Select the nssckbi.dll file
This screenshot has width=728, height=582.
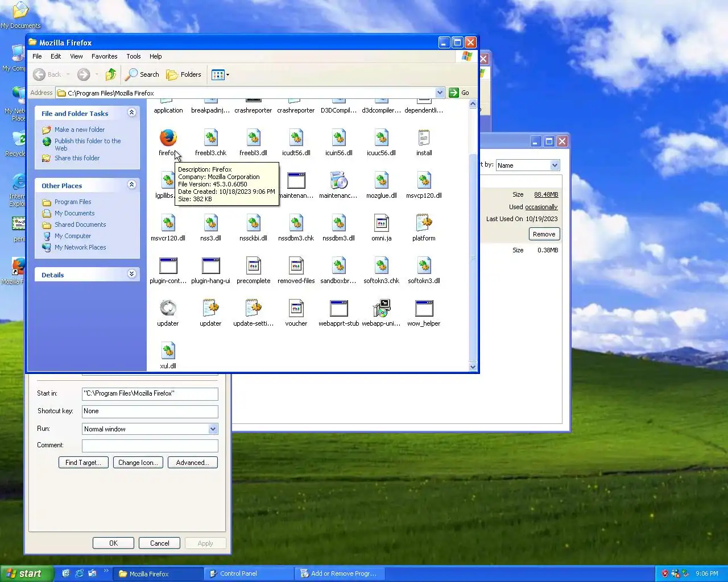(253, 227)
